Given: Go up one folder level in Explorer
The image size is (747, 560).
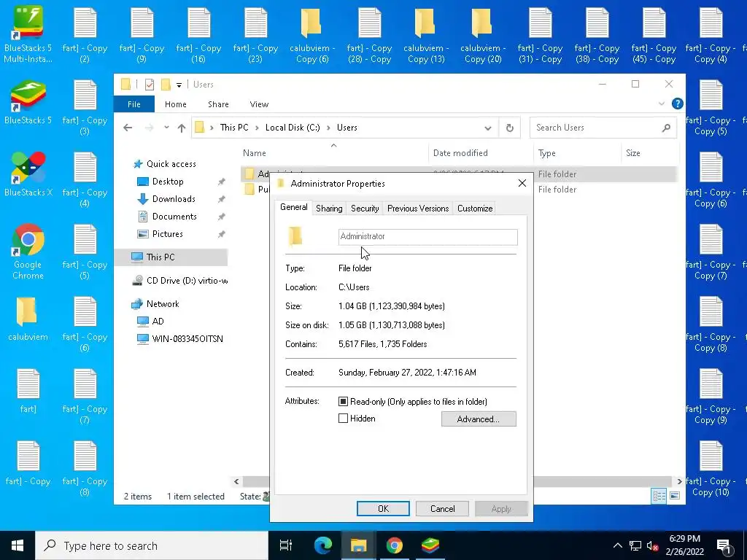Looking at the screenshot, I should pyautogui.click(x=182, y=128).
